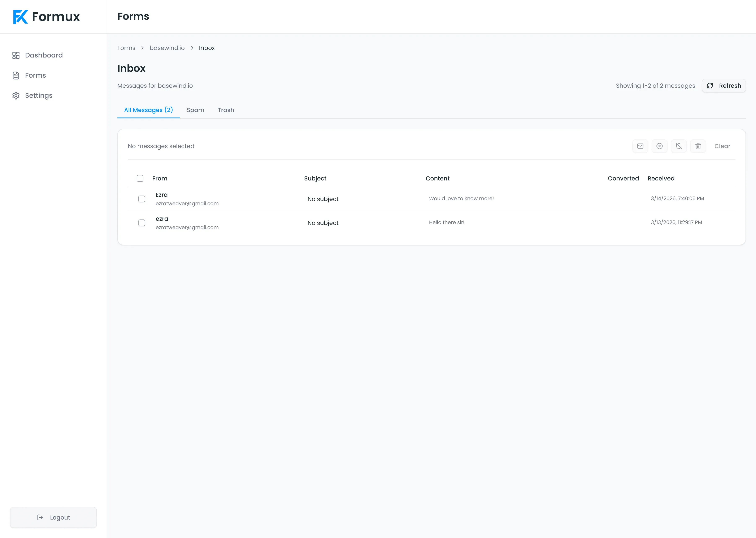Click 'No subject' in the lowercase ezra row
The height and width of the screenshot is (538, 756).
coord(323,223)
